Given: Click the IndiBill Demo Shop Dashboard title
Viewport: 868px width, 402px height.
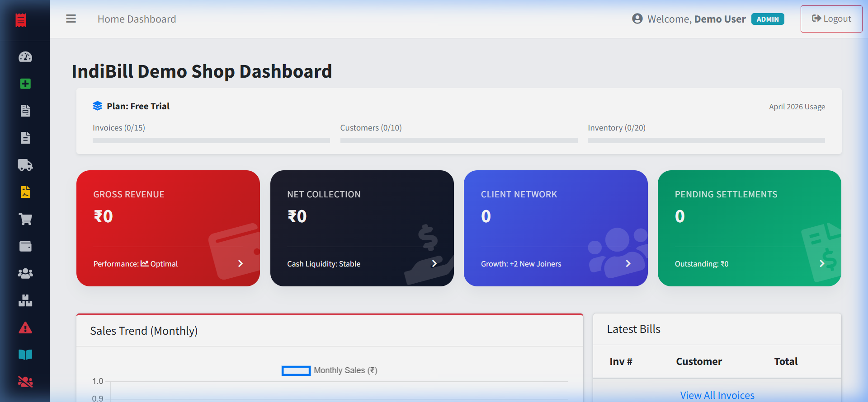Looking at the screenshot, I should click(202, 71).
